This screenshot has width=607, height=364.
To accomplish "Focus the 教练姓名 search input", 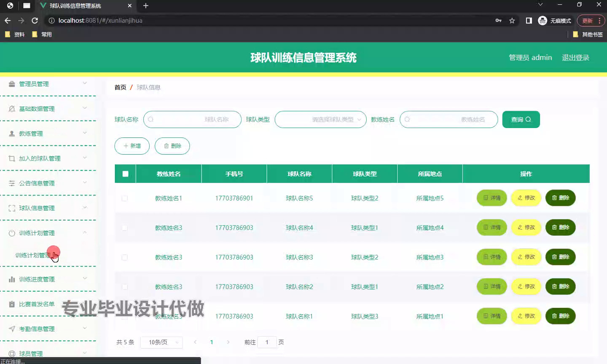I will pos(449,120).
